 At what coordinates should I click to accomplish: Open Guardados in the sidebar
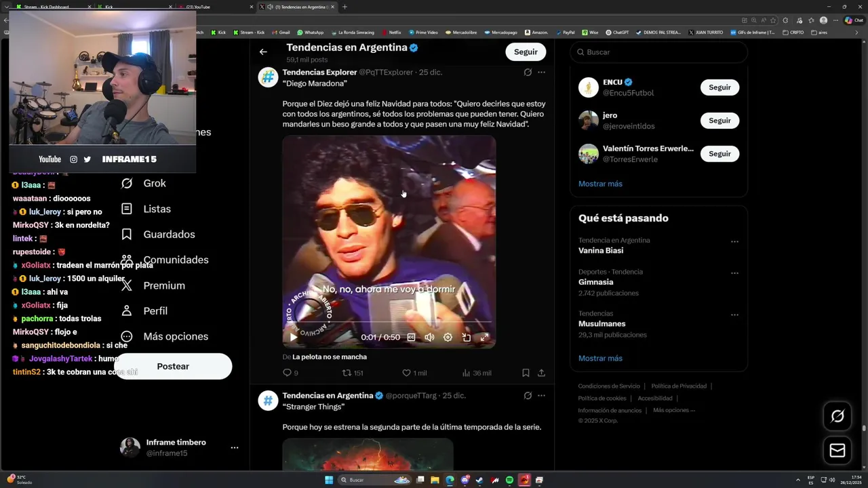point(158,235)
